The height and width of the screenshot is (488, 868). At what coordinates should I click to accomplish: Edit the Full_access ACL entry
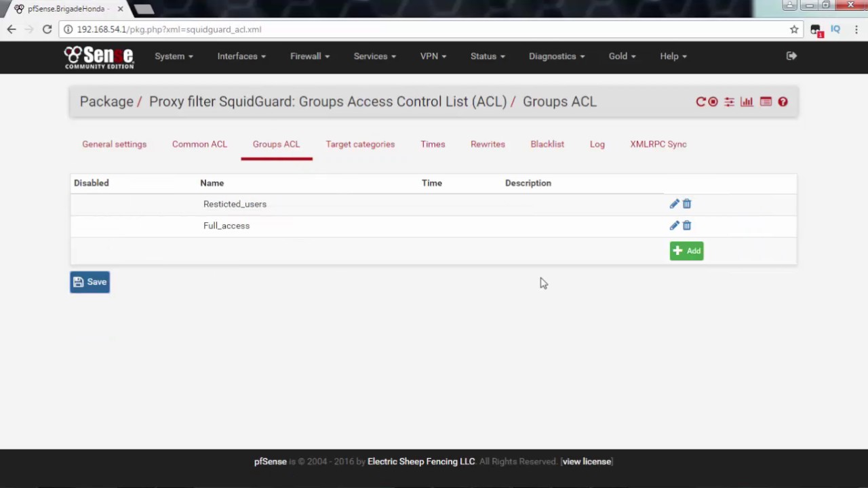tap(674, 226)
